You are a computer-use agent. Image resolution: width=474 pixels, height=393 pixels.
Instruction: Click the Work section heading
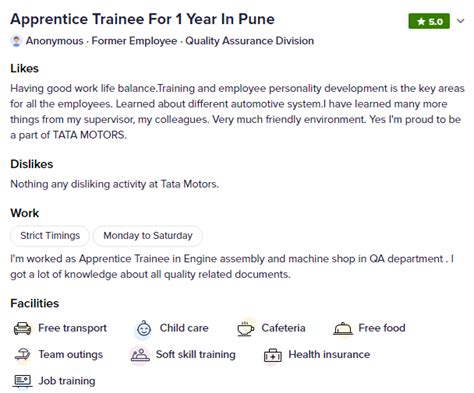point(25,213)
